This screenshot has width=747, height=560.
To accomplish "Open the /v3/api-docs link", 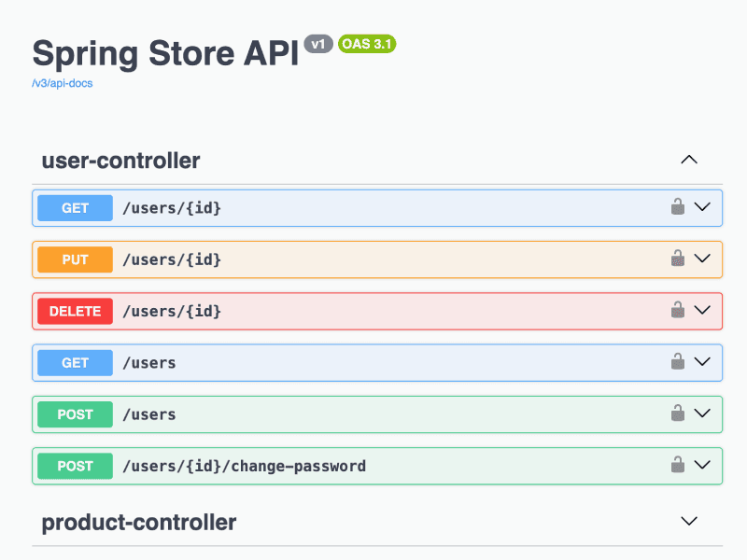I will tap(62, 83).
